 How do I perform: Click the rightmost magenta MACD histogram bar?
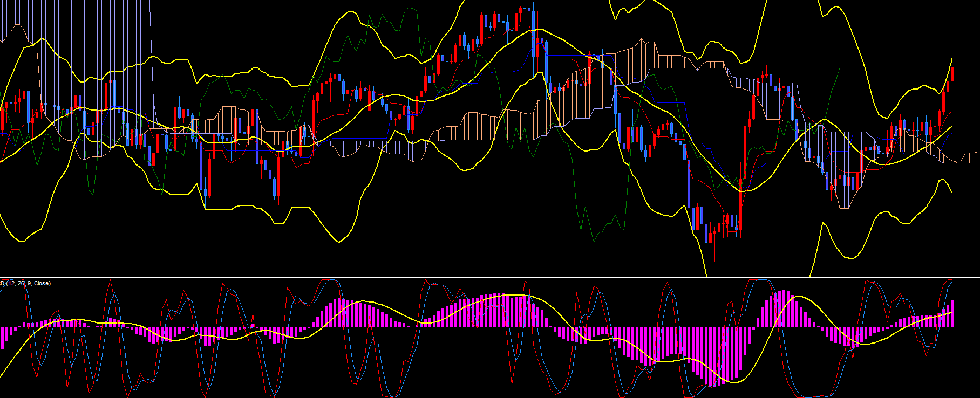coord(952,313)
